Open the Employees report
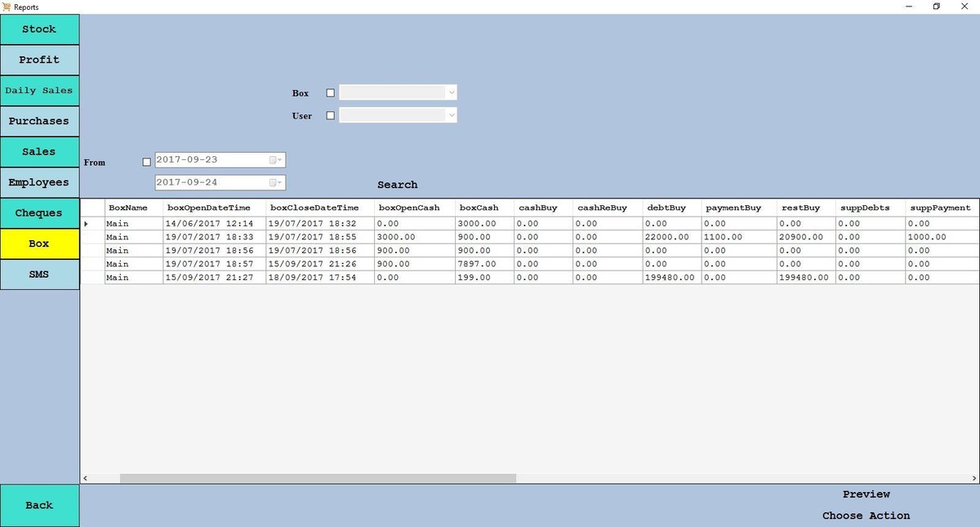Screen dimensions: 980x527 coord(39,182)
